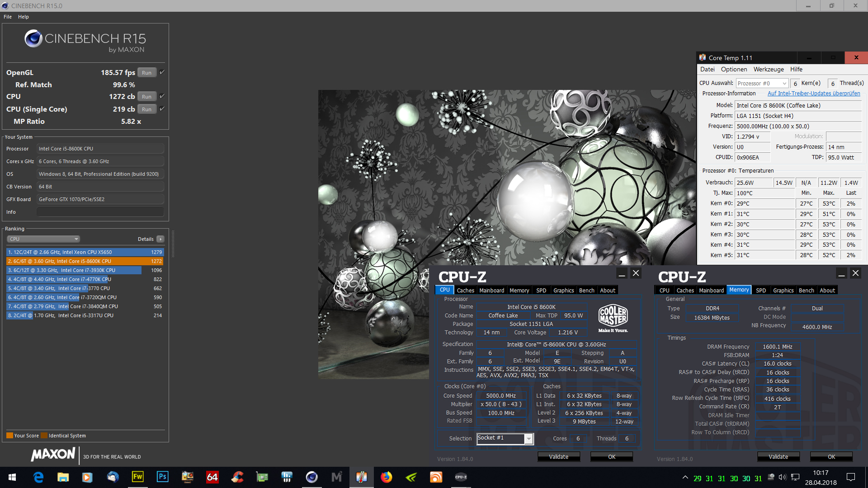The width and height of the screenshot is (868, 488).
Task: Open CCleaner taskbar icon
Action: coord(237,477)
